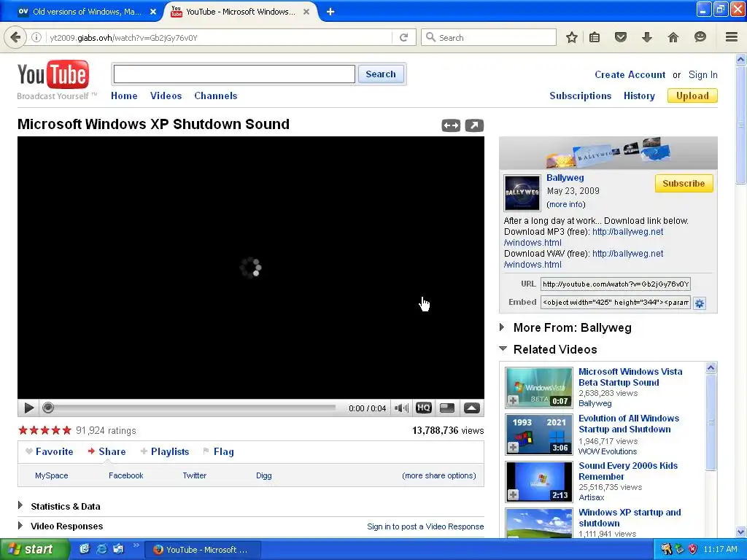The width and height of the screenshot is (747, 560).
Task: Open the Firefox hamburger menu
Action: click(731, 37)
